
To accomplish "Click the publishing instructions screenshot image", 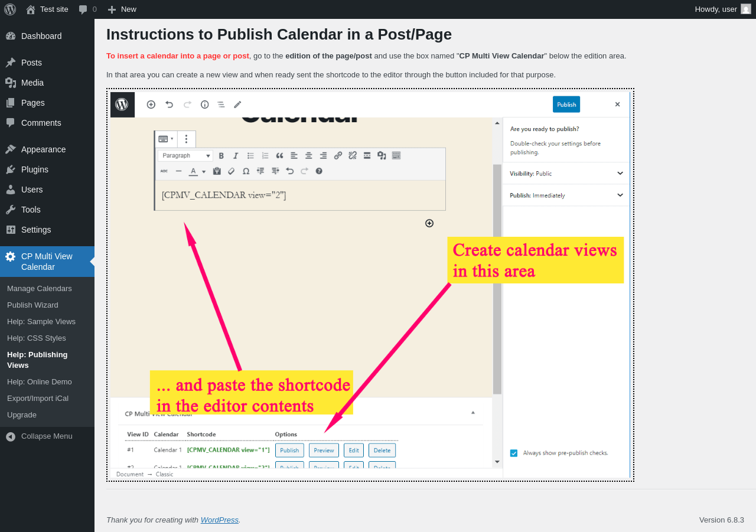I will point(370,285).
